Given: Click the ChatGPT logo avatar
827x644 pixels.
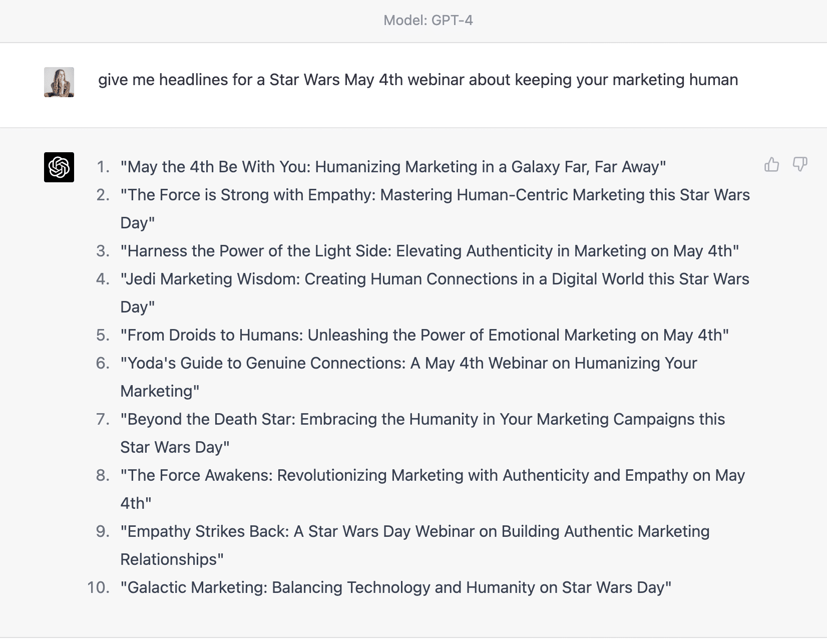Looking at the screenshot, I should 59,167.
